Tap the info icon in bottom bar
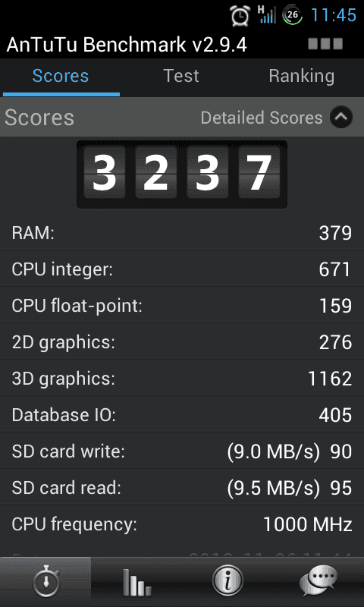 point(227,581)
